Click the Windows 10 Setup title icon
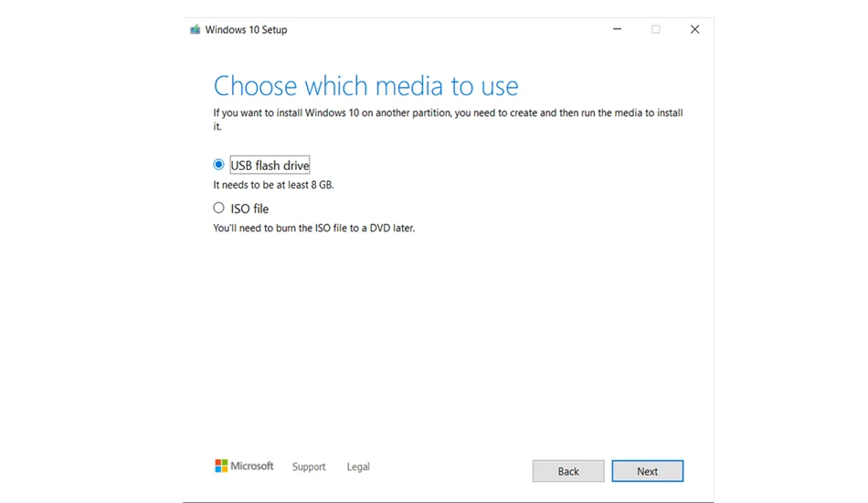This screenshot has height=503, width=868. click(x=195, y=29)
